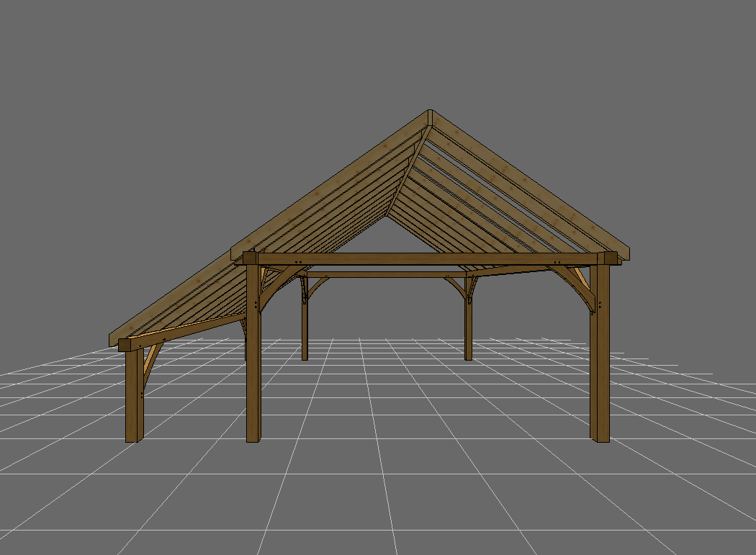
Task: Select peg holes at tie beam's left end
Action: (299, 262)
